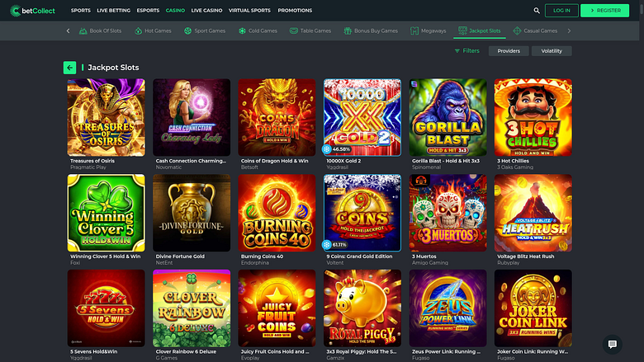Click the Rubyplay provider text
This screenshot has height=362, width=644.
[x=508, y=263]
